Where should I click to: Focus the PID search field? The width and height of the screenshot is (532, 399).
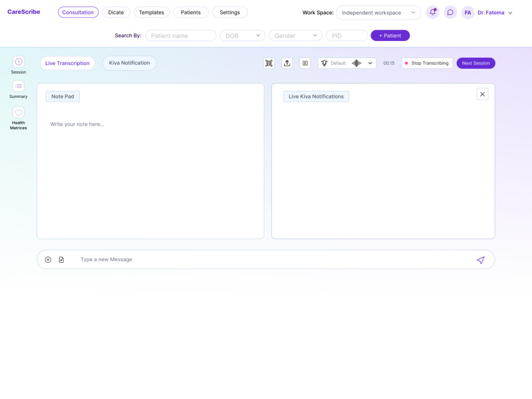(x=347, y=36)
